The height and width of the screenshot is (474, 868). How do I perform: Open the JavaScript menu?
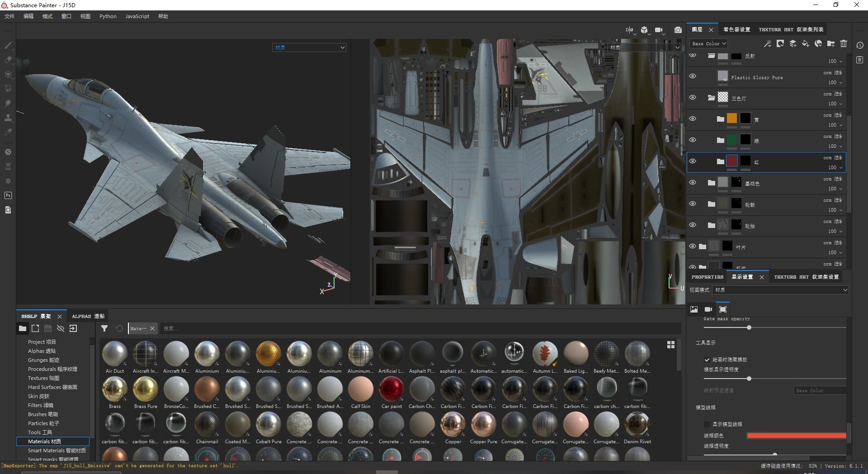(x=137, y=16)
